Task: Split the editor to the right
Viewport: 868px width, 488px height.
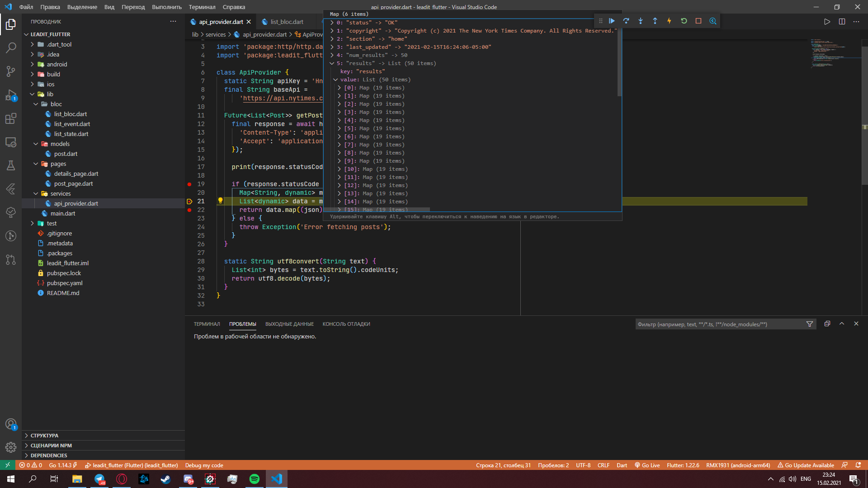Action: 842,22
